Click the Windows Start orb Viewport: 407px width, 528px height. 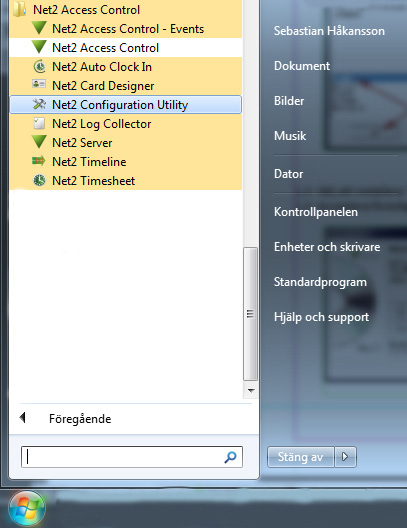click(27, 508)
